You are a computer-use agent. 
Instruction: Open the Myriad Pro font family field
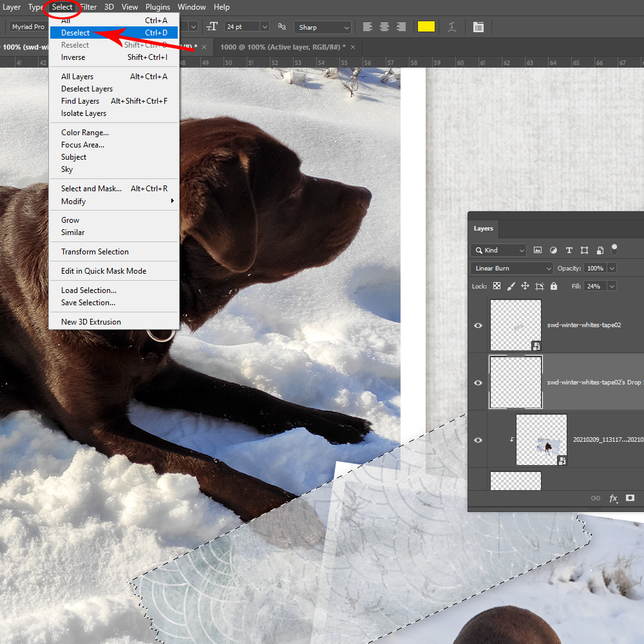click(28, 26)
